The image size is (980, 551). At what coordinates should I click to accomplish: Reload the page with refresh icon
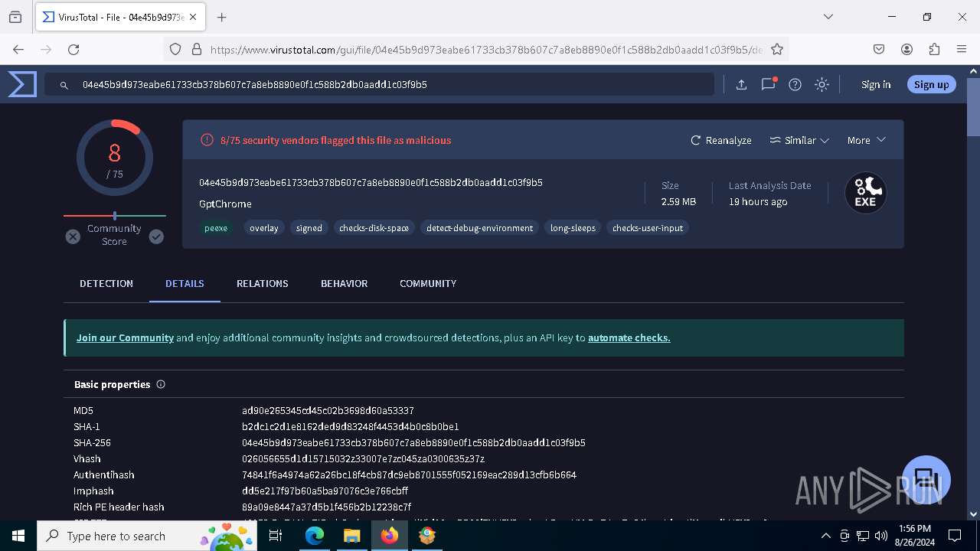(x=73, y=49)
